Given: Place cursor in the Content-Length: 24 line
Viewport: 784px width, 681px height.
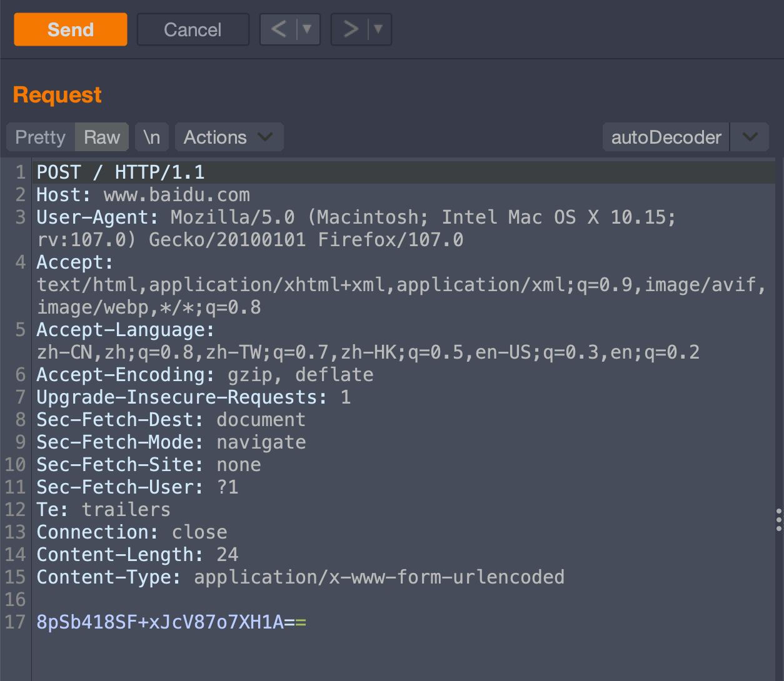Looking at the screenshot, I should (x=138, y=555).
